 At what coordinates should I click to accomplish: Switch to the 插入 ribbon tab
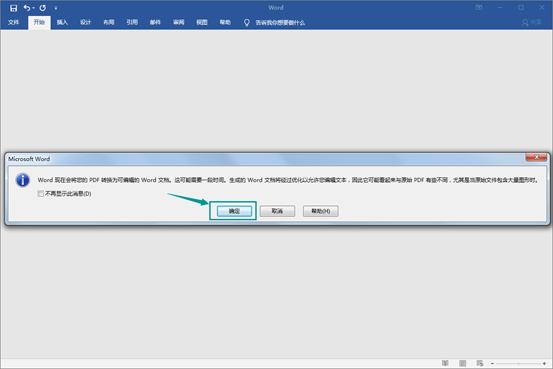[62, 22]
